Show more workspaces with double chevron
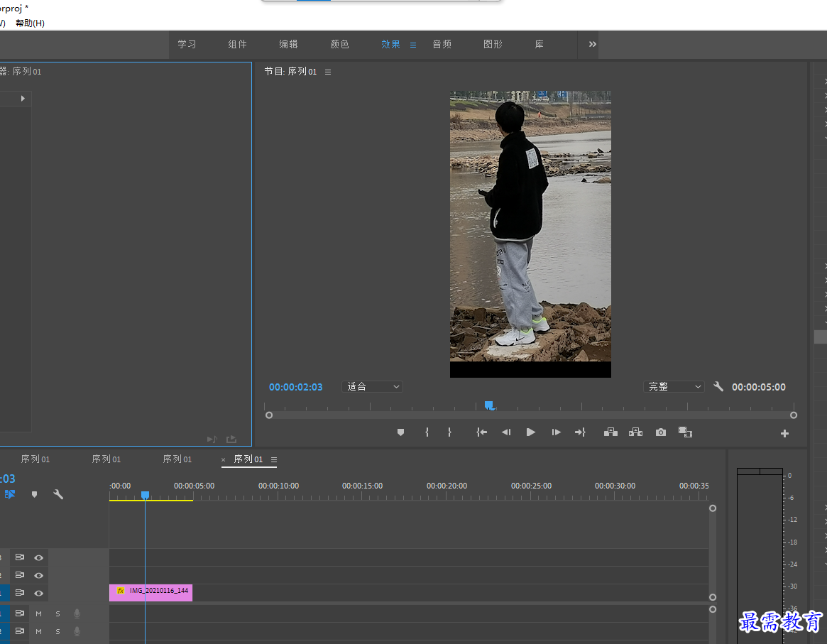 [592, 44]
